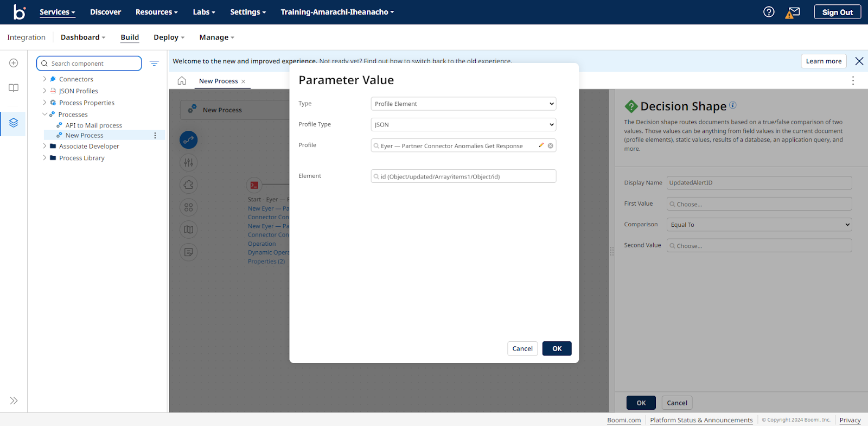Screen dimensions: 868x426
Task: Click the Learn more button
Action: 824,61
